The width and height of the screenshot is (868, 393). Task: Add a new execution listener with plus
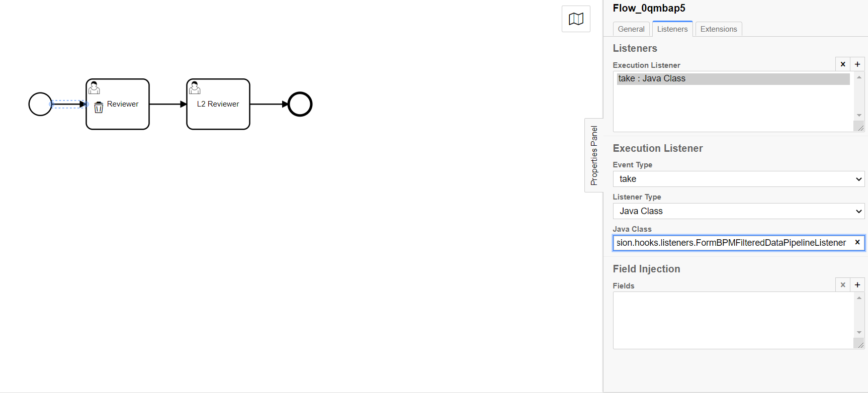(857, 64)
